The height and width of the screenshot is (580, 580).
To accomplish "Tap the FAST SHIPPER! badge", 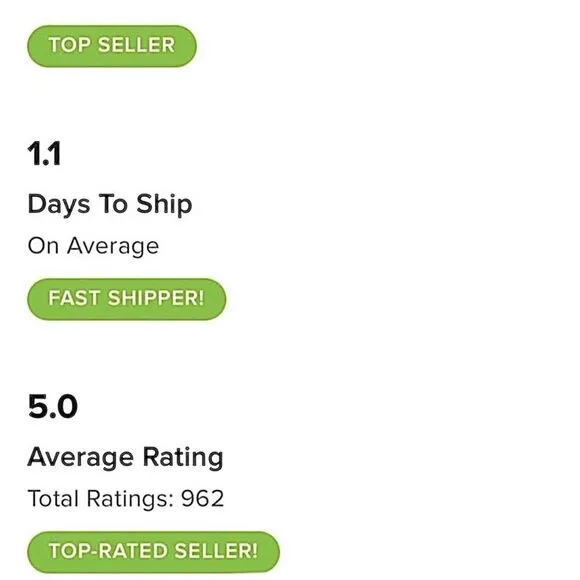I will [127, 299].
